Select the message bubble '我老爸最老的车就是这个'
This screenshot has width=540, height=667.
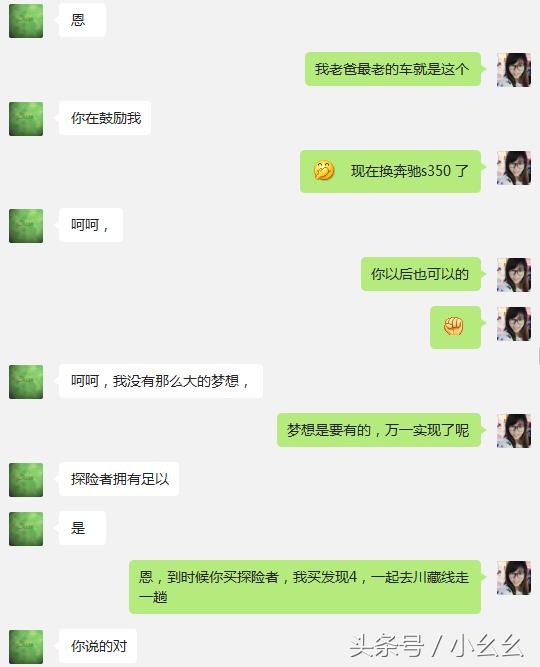[x=393, y=69]
